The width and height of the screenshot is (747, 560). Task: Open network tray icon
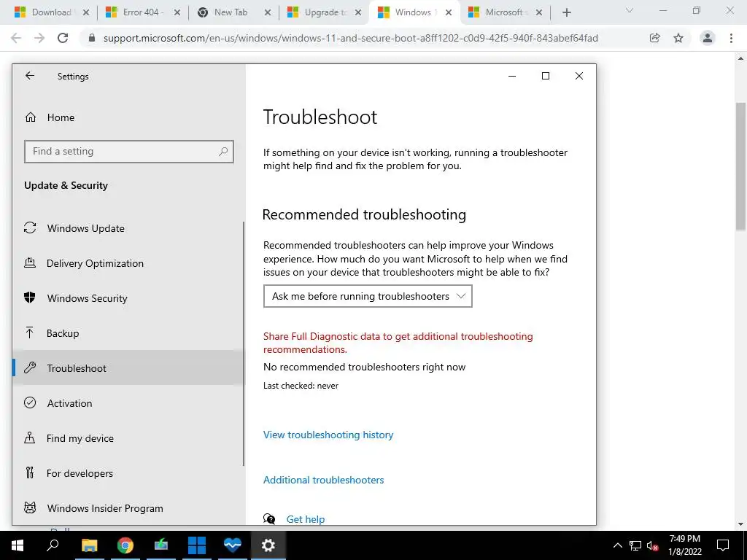[635, 545]
